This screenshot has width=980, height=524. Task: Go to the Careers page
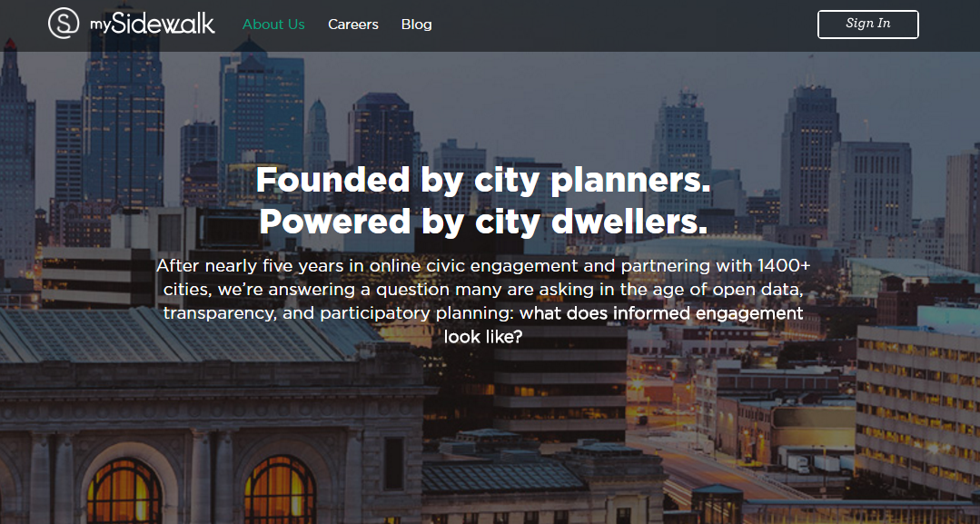point(353,25)
